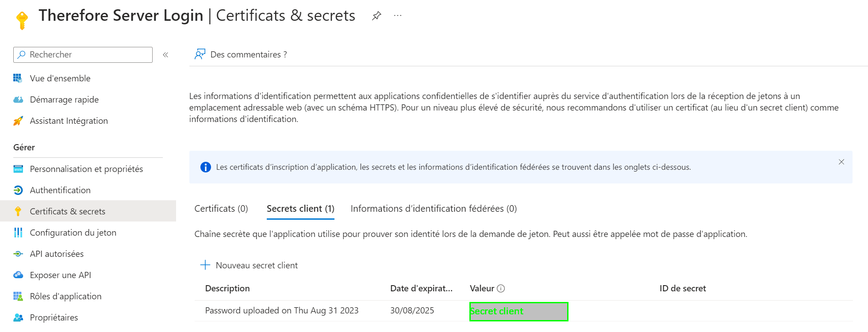The height and width of the screenshot is (332, 868).
Task: Open Rôles d'application page
Action: (x=65, y=296)
